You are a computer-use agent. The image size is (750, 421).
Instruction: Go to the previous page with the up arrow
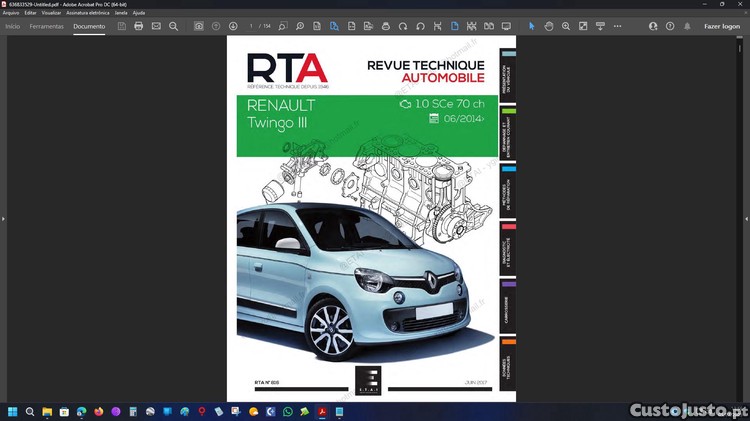point(216,26)
